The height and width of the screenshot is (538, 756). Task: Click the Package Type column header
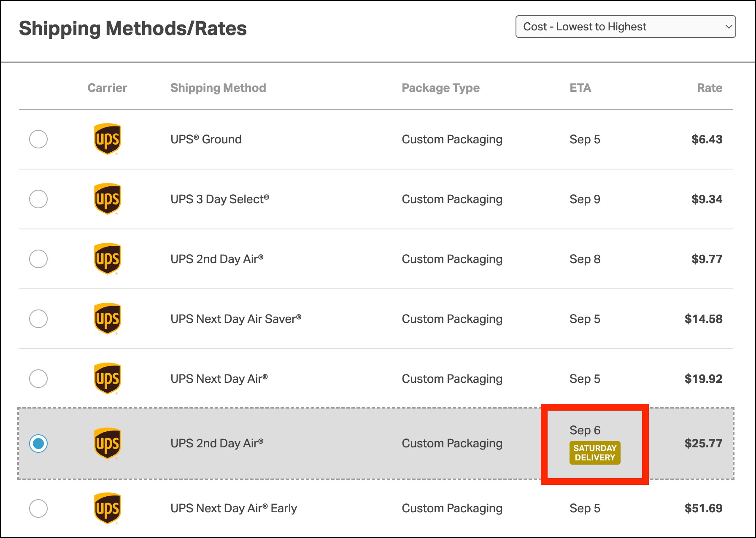click(x=440, y=88)
